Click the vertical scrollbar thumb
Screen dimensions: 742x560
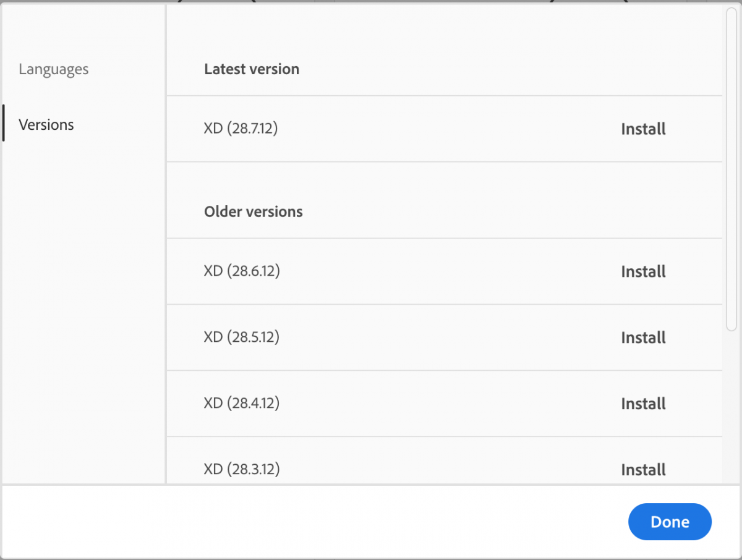point(731,169)
